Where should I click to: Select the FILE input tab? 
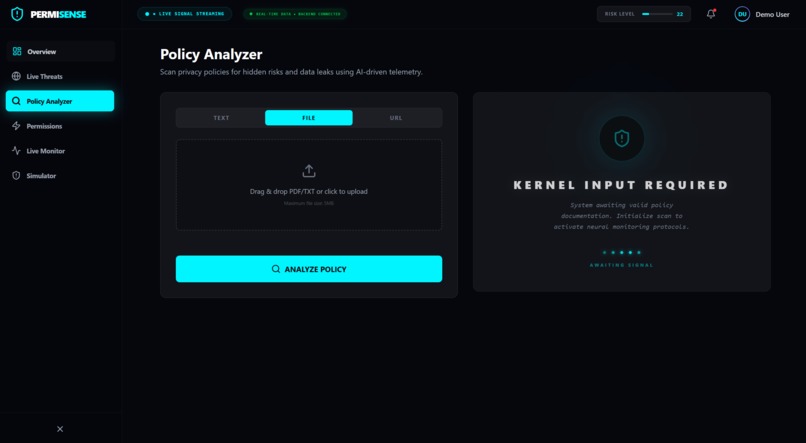coord(309,118)
